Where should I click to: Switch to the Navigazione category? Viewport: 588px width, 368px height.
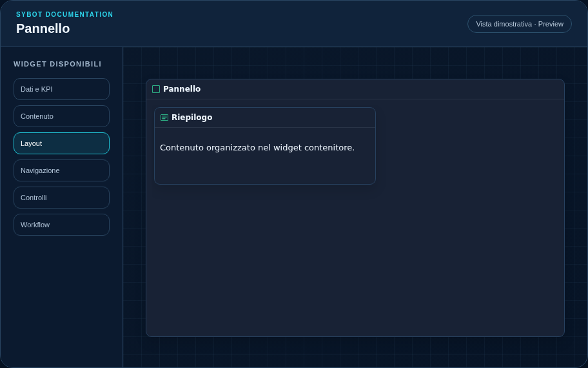(x=61, y=170)
